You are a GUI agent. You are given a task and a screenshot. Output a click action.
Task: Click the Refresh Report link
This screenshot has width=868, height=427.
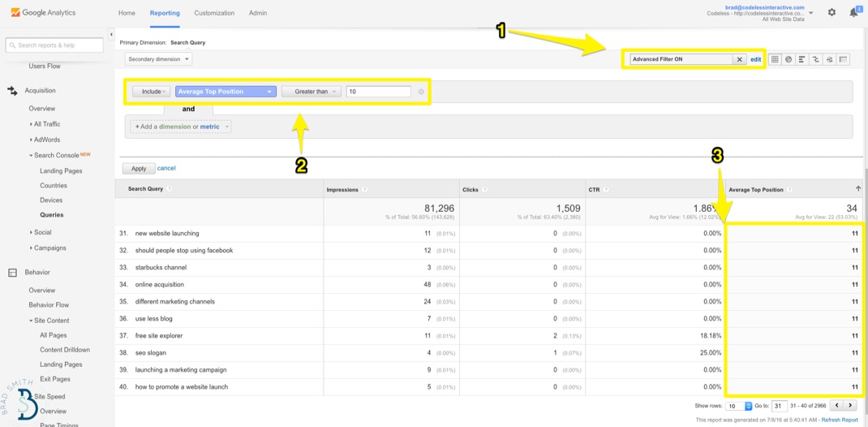click(x=840, y=420)
